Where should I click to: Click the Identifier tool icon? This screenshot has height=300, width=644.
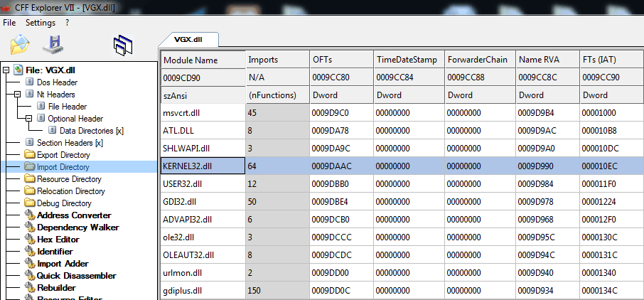tap(30, 251)
